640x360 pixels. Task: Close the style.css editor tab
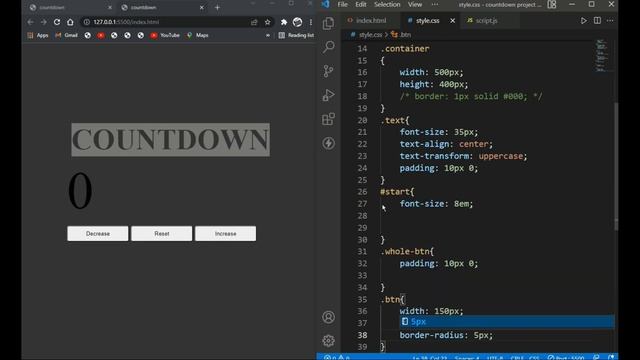[x=452, y=20]
